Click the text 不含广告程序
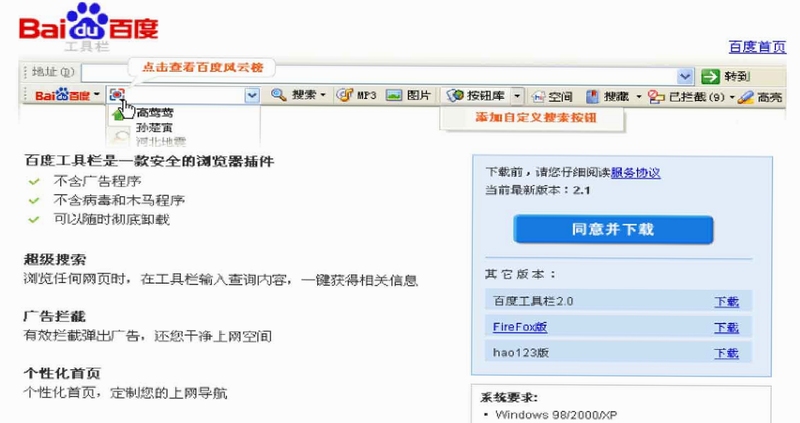The height and width of the screenshot is (423, 800). click(97, 181)
